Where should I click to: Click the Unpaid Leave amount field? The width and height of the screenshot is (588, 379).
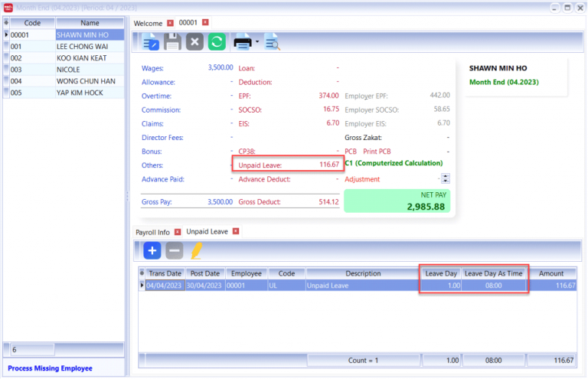(x=286, y=165)
